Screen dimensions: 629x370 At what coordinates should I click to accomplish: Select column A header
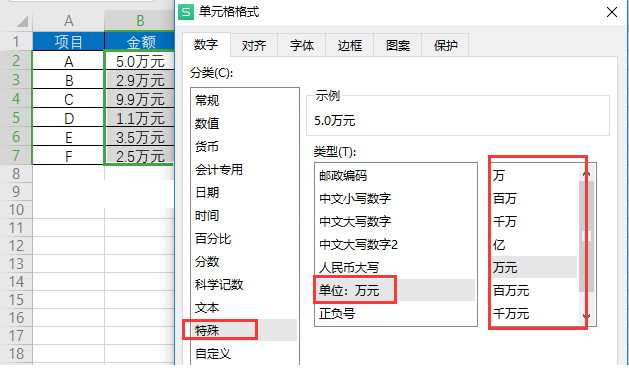point(69,21)
